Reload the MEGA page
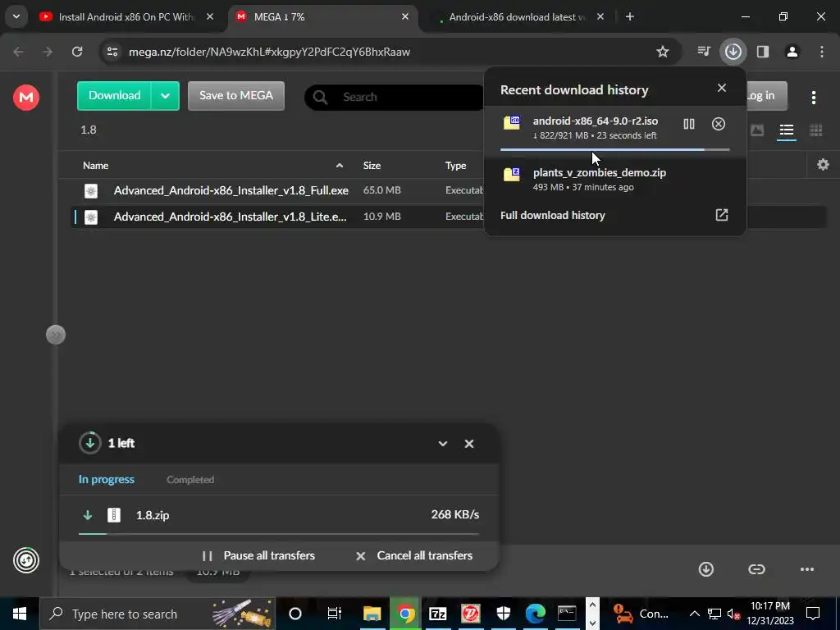Viewport: 840px width, 630px height. pos(77,52)
